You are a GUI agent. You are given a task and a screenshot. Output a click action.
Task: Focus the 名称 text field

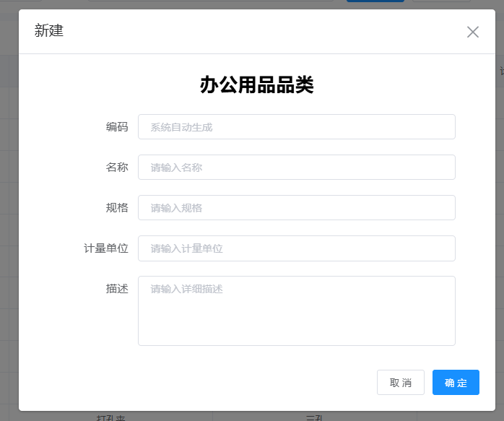[x=296, y=168]
